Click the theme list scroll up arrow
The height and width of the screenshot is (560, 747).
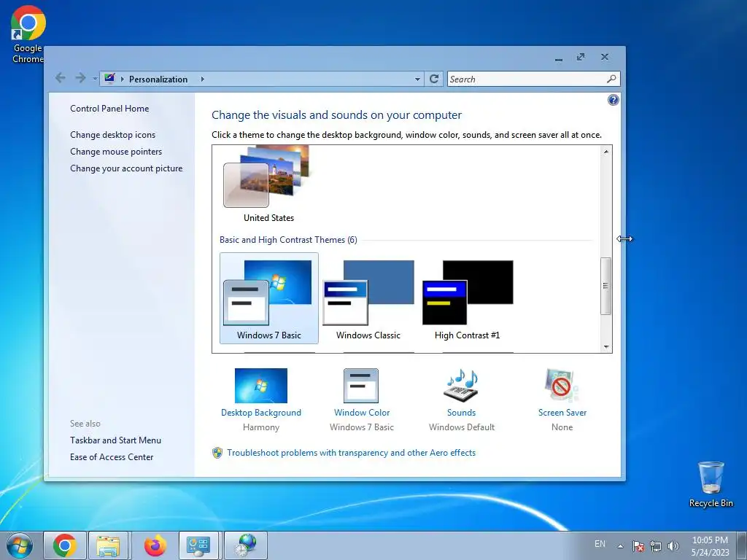point(606,152)
